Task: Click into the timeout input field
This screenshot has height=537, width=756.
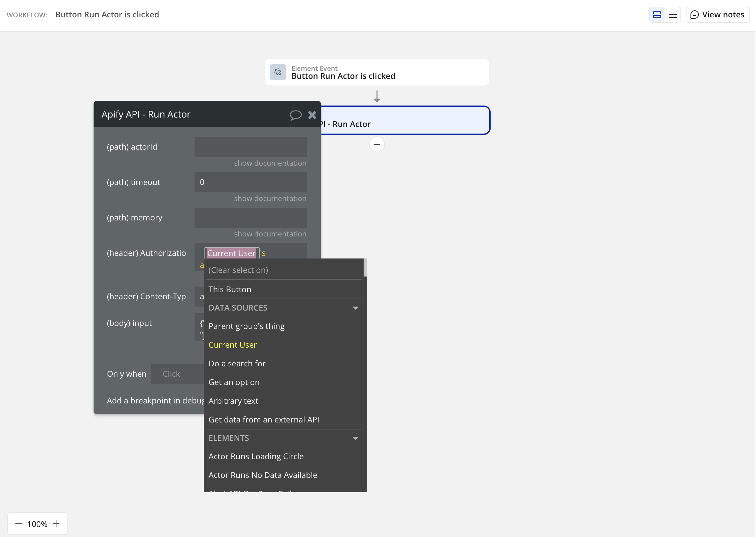Action: click(251, 182)
